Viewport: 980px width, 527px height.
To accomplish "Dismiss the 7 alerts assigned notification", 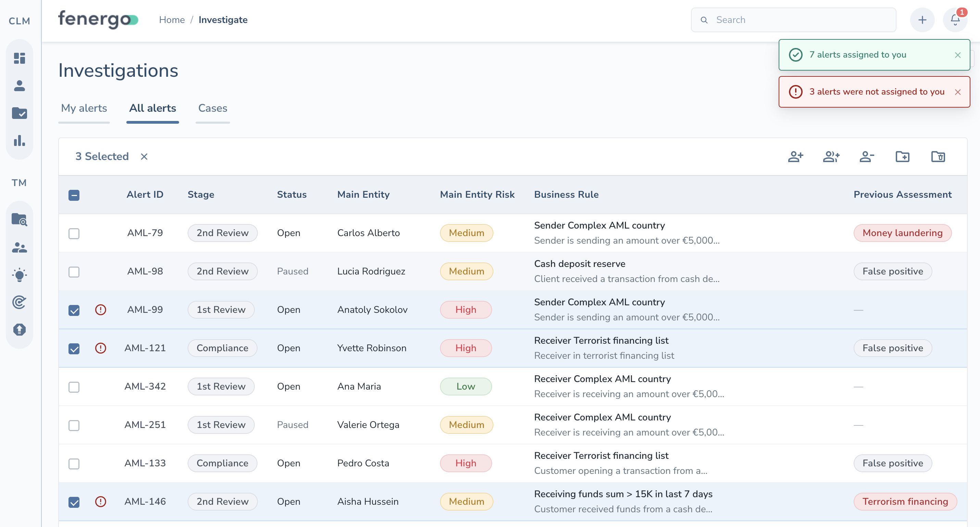I will point(957,55).
